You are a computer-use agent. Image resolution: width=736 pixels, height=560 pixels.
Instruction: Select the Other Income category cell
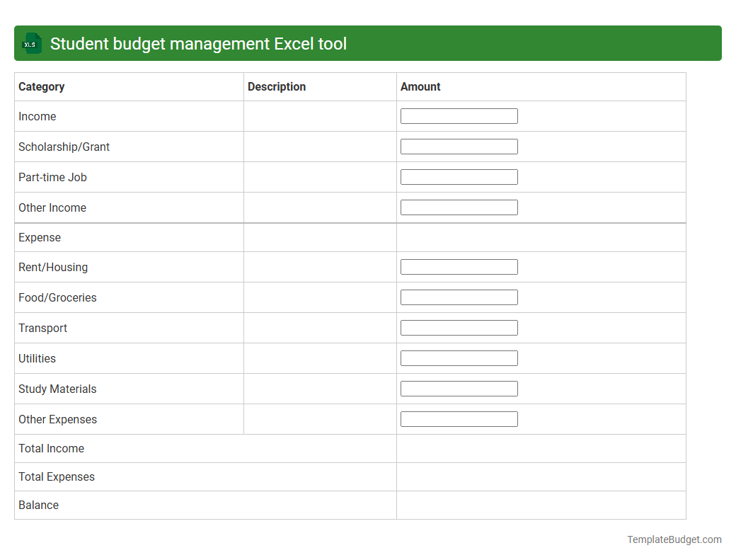click(x=52, y=207)
